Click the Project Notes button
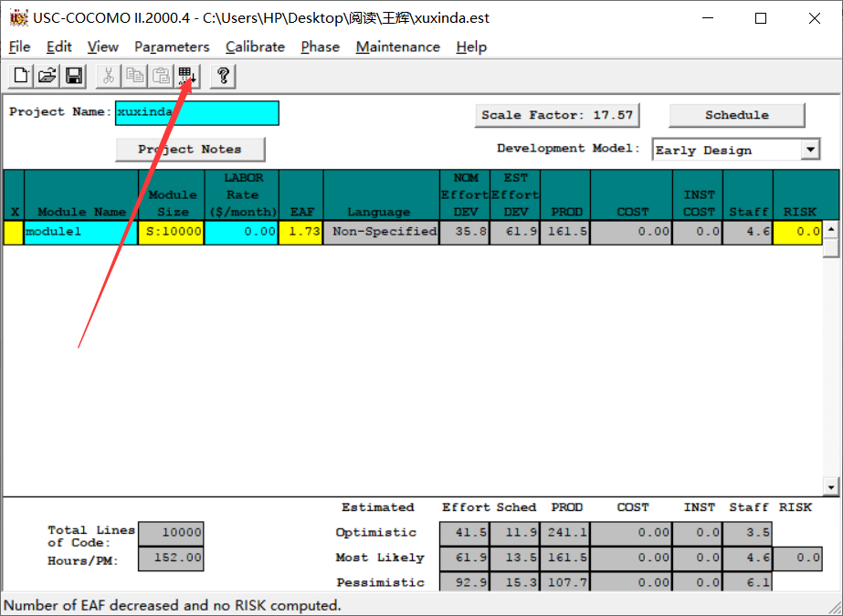This screenshot has height=616, width=843. tap(190, 149)
